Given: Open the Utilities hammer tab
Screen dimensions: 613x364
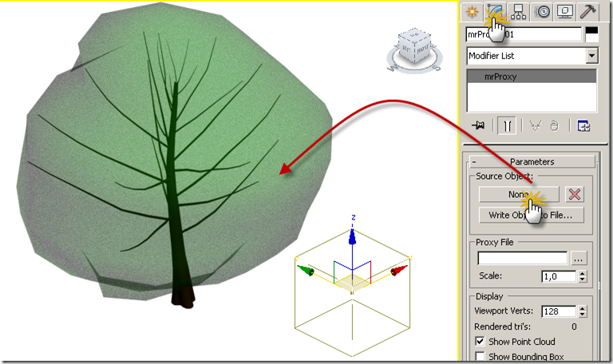Looking at the screenshot, I should click(x=588, y=12).
